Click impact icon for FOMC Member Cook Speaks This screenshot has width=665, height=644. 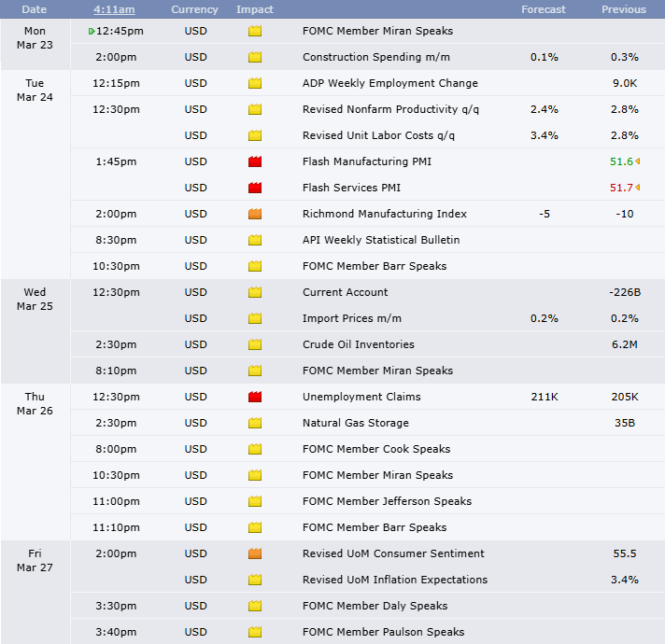[255, 449]
